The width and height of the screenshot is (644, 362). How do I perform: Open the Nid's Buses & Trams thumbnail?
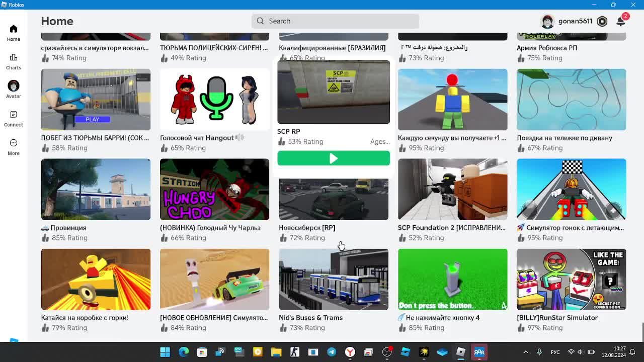(x=334, y=280)
